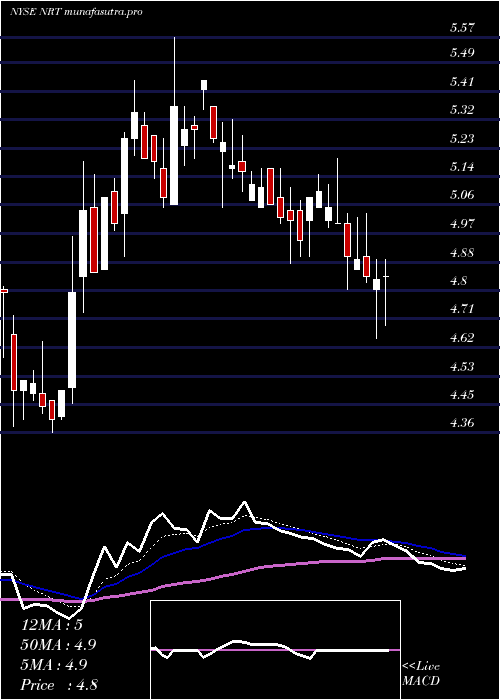Select the 5.41 price axis label
Image resolution: width=500 pixels, height=700 pixels.
(x=462, y=82)
